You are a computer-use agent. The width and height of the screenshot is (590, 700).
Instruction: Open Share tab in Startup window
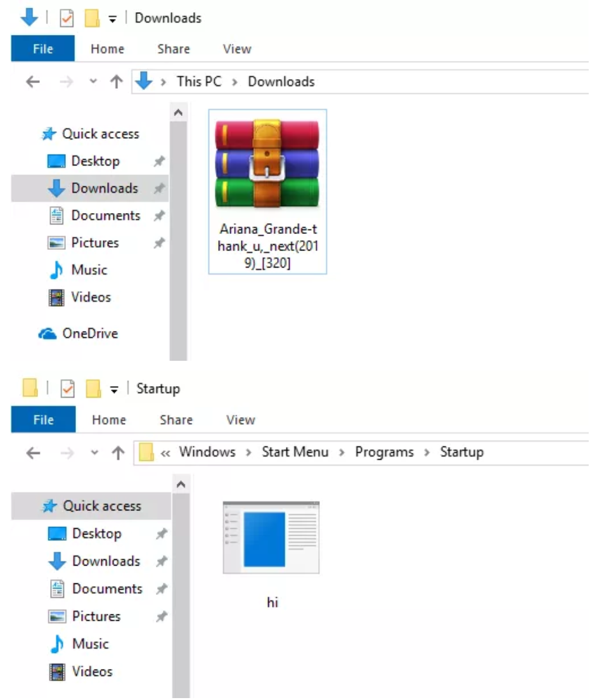tap(176, 420)
